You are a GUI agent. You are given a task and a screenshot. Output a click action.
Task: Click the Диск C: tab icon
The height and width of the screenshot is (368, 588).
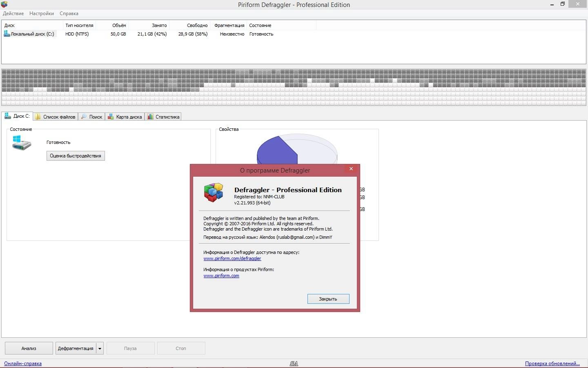tap(7, 116)
